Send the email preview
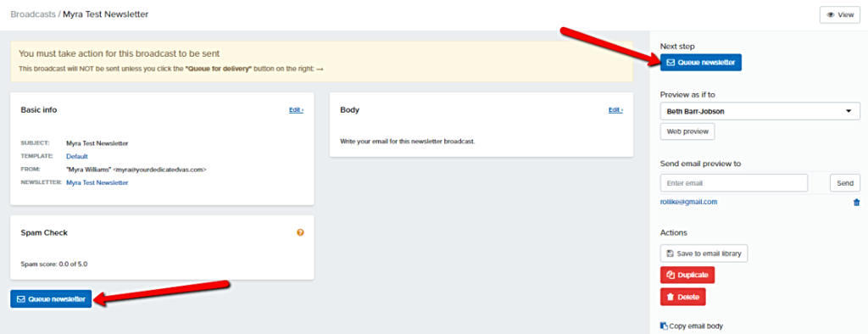 845,183
